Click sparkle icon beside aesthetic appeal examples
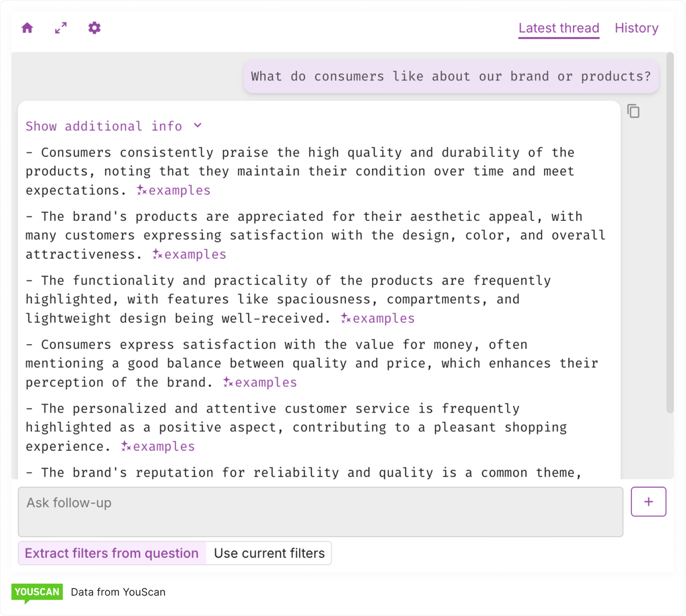The height and width of the screenshot is (616, 686). 157,254
